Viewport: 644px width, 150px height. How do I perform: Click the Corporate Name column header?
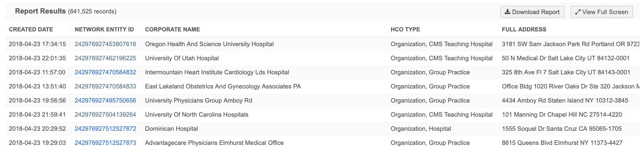(172, 29)
